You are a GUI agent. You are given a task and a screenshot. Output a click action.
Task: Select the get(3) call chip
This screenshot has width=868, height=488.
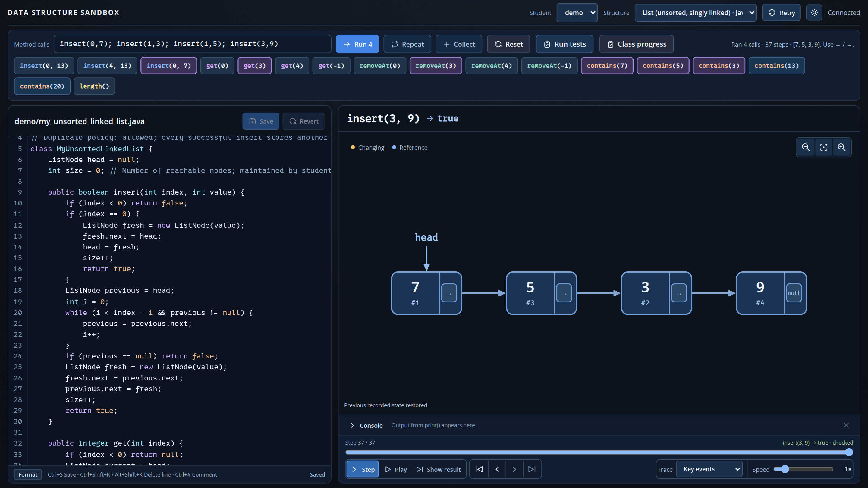coord(255,66)
